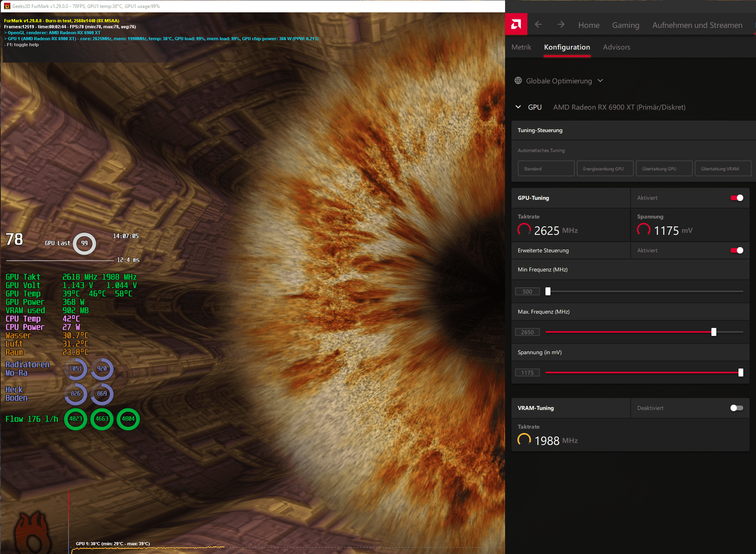Click the green pump gauge showing 4663
Screen dimensions: 756x554
[102, 419]
